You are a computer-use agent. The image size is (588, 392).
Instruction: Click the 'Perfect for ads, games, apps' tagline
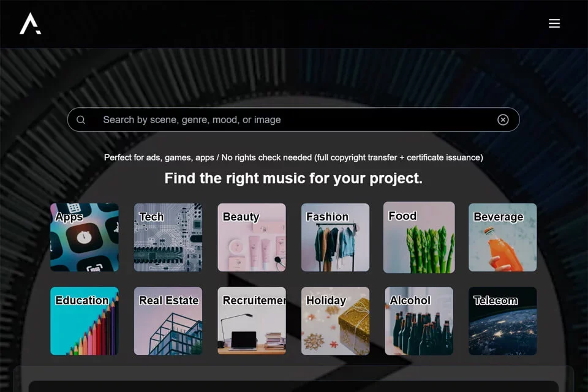coord(293,157)
